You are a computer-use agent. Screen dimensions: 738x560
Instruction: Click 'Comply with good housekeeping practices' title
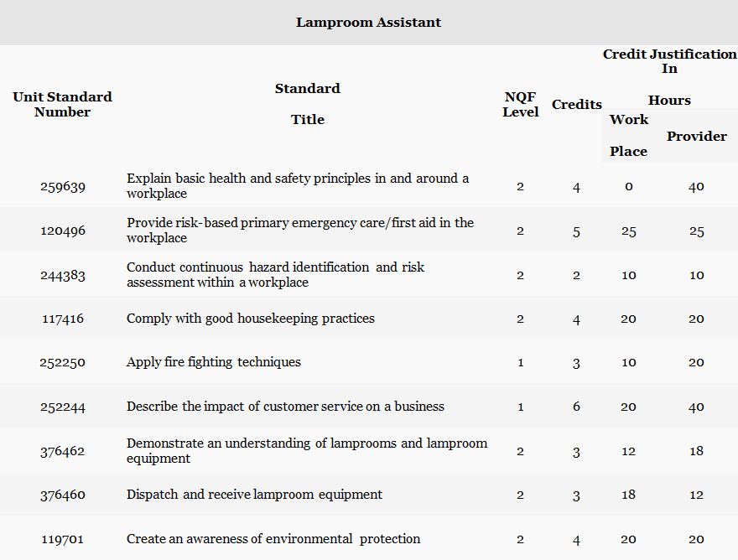coord(251,319)
